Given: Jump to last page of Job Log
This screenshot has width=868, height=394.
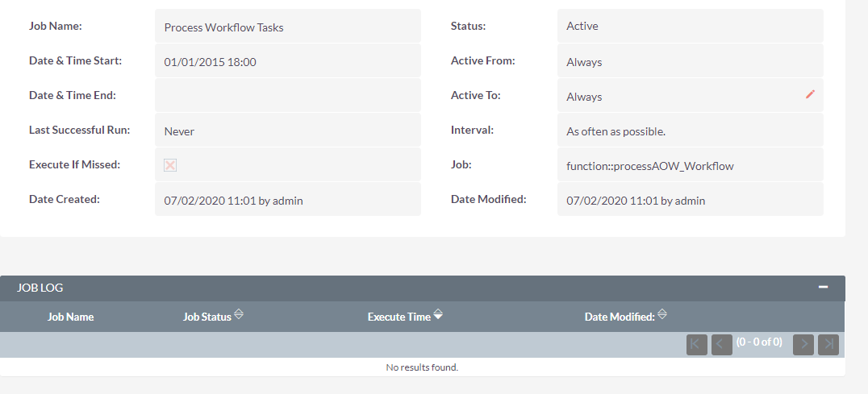Looking at the screenshot, I should coord(828,345).
